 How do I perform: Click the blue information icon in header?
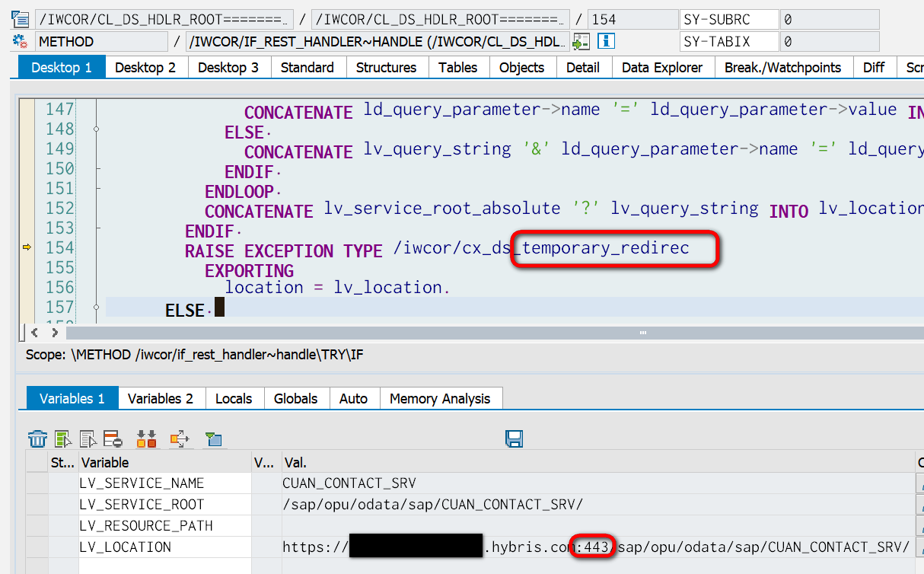[606, 41]
